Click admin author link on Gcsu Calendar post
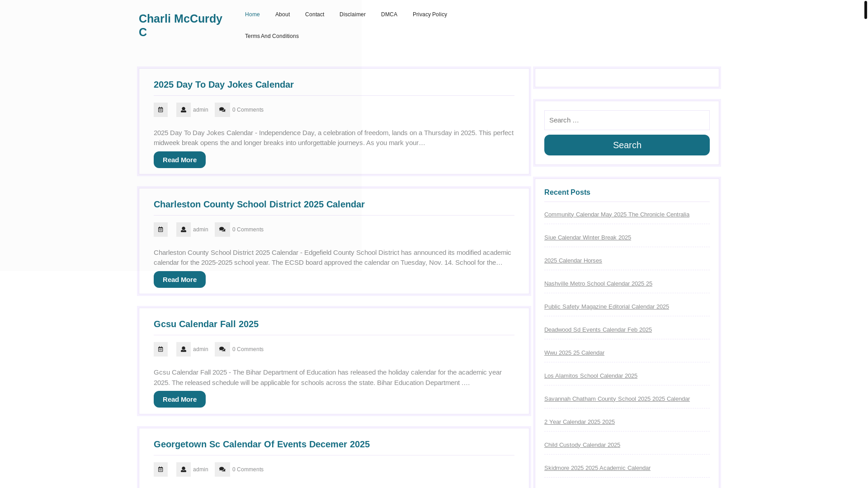The width and height of the screenshot is (868, 488). (x=201, y=349)
